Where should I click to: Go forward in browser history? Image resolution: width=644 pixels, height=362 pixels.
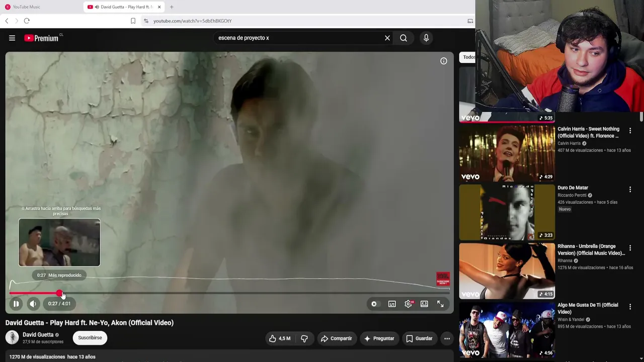(x=16, y=21)
